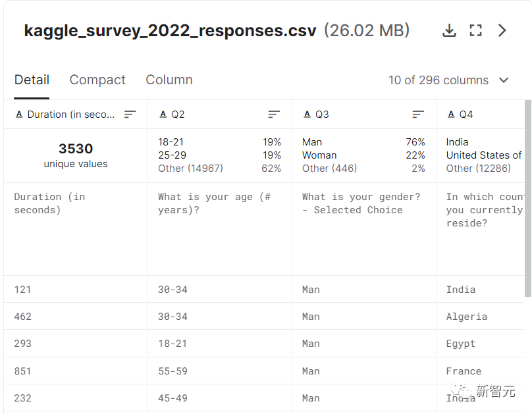Click the Woman 22% gender entry
This screenshot has height=414, width=532.
pyautogui.click(x=319, y=155)
